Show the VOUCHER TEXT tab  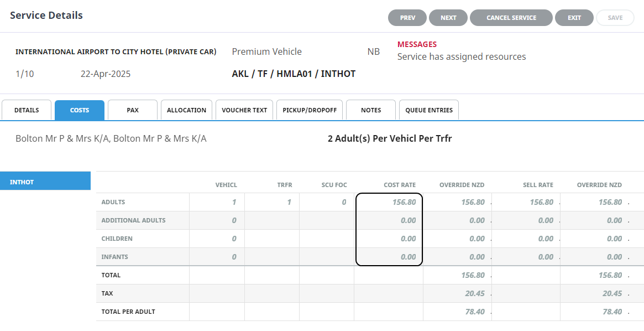coord(244,110)
